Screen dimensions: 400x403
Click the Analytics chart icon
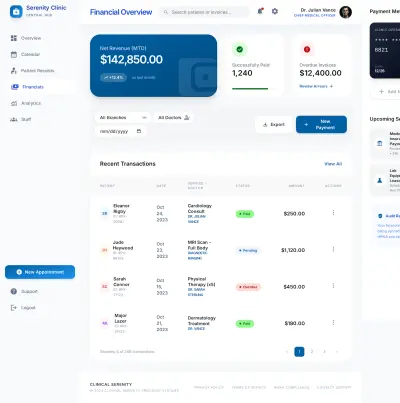click(x=14, y=103)
